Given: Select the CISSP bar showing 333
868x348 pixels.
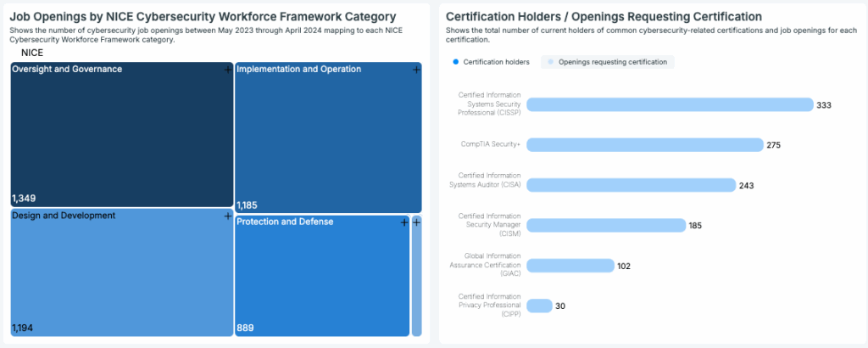Looking at the screenshot, I should click(x=669, y=104).
